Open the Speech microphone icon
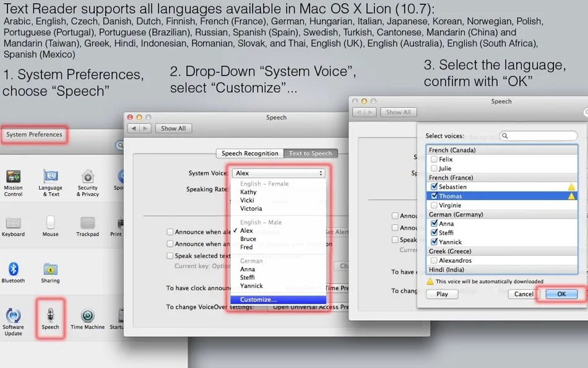588x368 pixels. pyautogui.click(x=50, y=315)
